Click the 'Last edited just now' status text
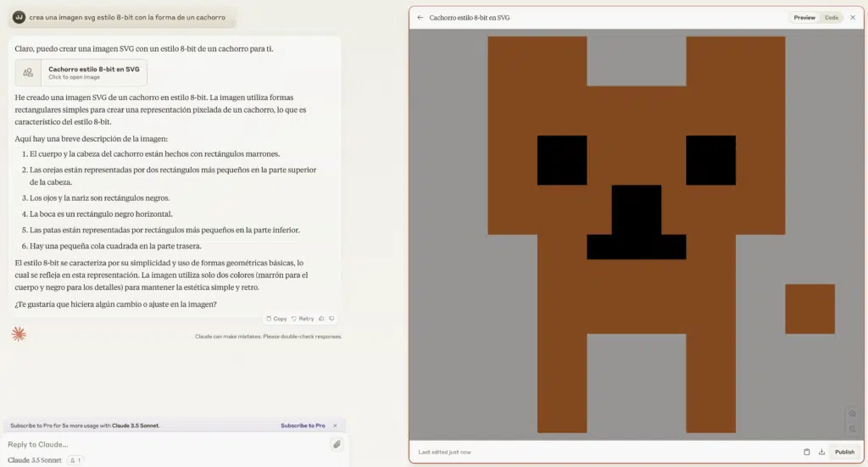The width and height of the screenshot is (868, 467). point(444,452)
